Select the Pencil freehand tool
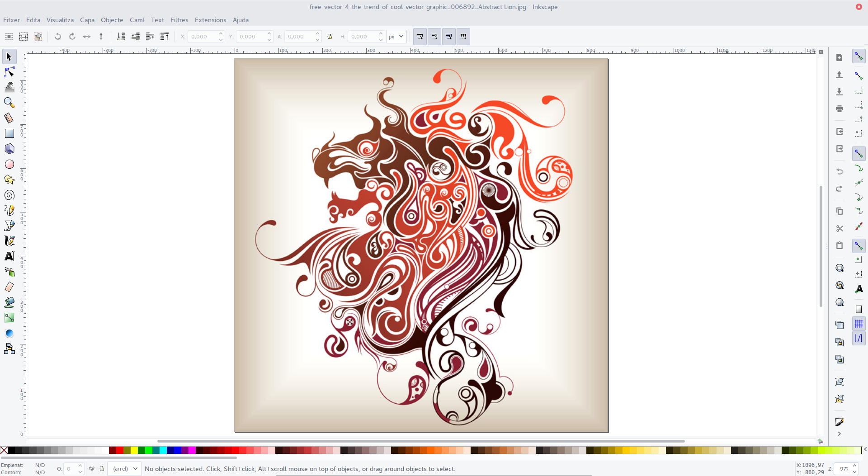Screen dimensions: 868x476 [x=9, y=210]
